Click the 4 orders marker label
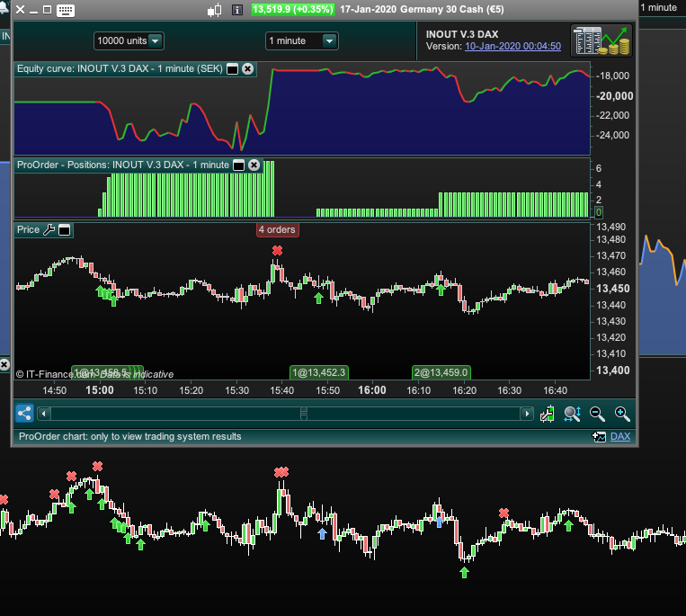 click(277, 229)
